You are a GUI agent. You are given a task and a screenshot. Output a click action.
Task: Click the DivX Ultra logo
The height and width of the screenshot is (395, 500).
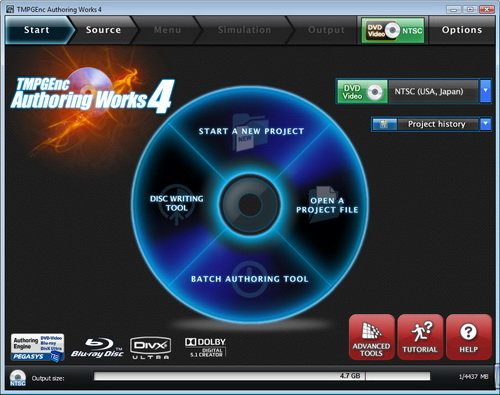pos(150,348)
